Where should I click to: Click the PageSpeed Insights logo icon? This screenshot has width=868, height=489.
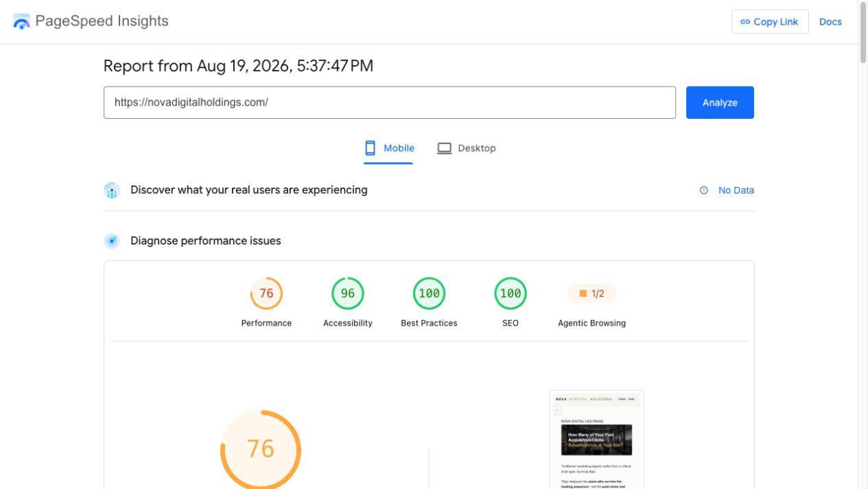coord(21,21)
